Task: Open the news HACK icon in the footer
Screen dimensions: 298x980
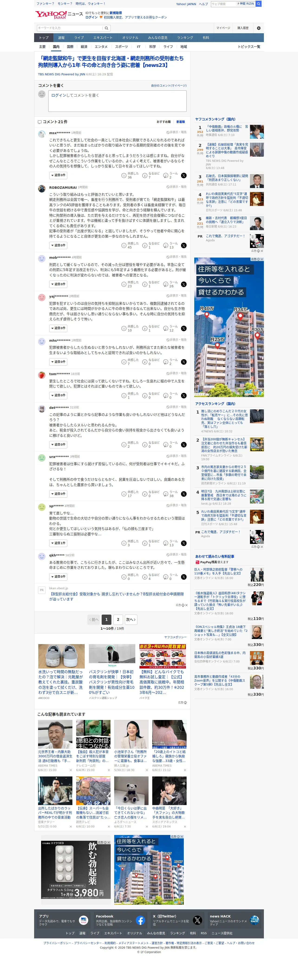Action: pos(254,920)
